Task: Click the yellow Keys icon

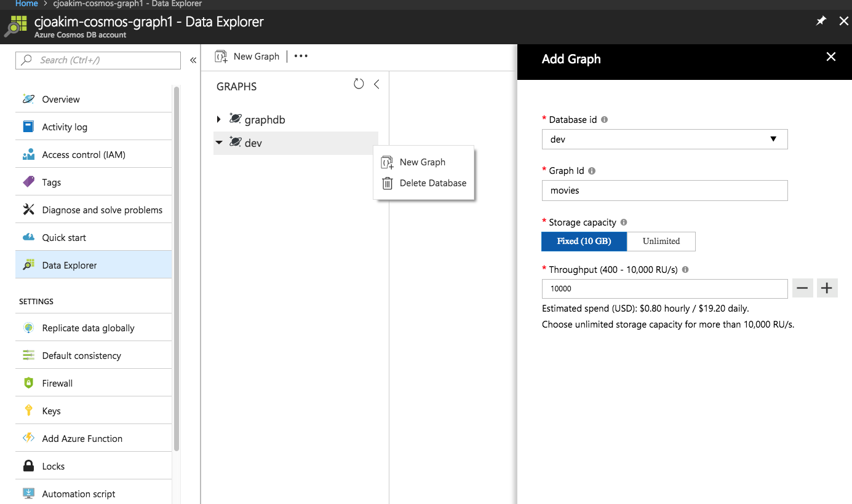Action: point(28,411)
